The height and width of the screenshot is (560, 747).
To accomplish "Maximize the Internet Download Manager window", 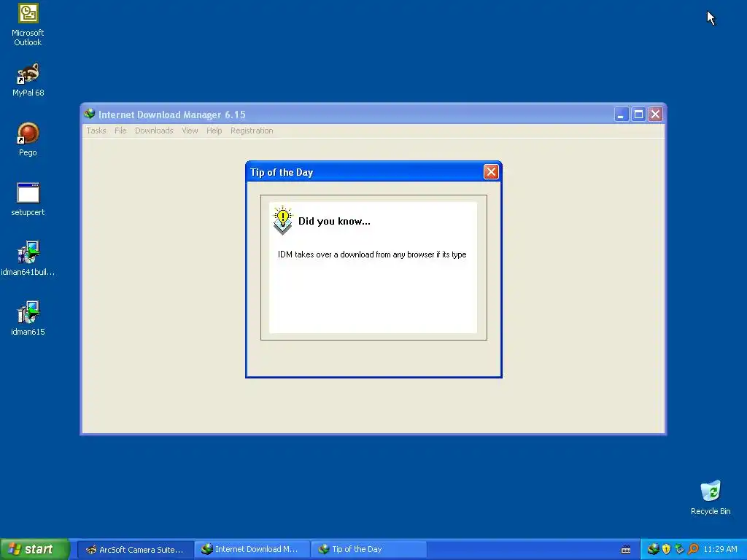I will coord(638,114).
